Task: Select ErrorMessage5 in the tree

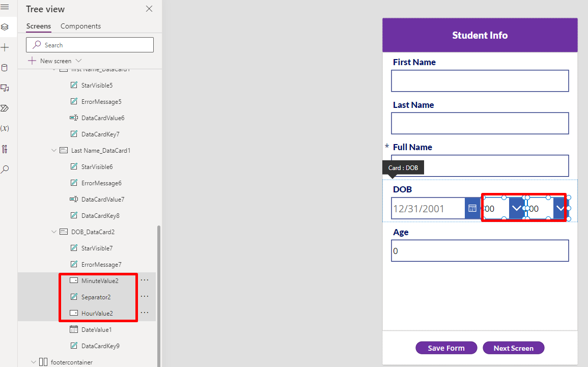Action: point(101,102)
